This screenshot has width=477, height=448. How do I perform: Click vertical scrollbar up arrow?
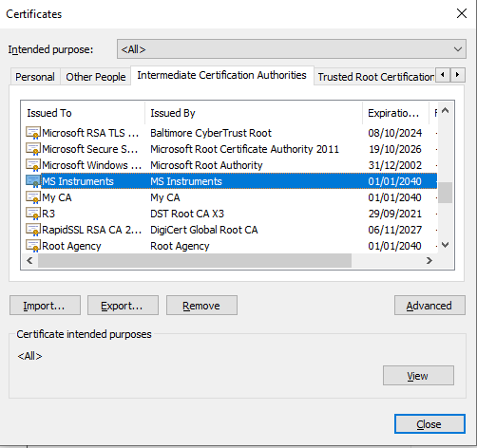point(446,110)
